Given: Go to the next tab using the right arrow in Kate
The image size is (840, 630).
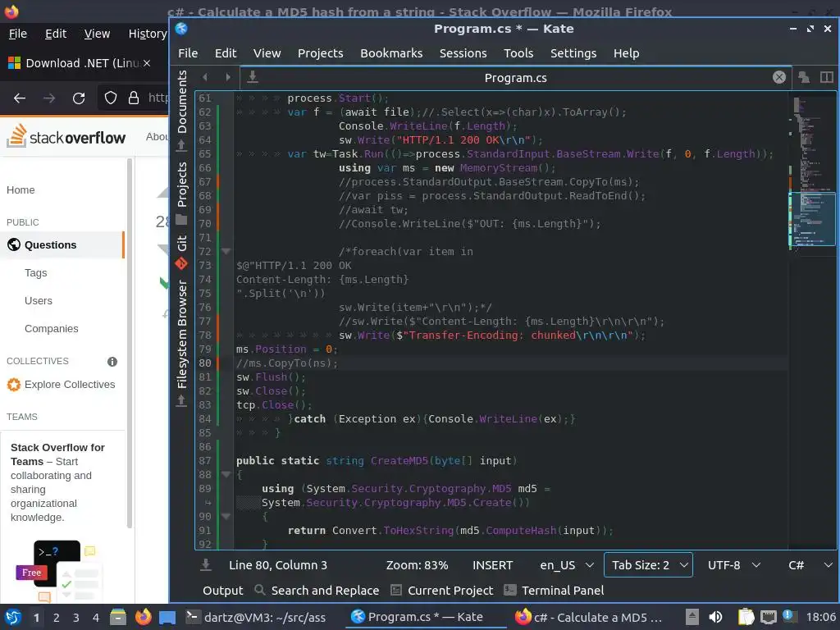Looking at the screenshot, I should click(228, 77).
